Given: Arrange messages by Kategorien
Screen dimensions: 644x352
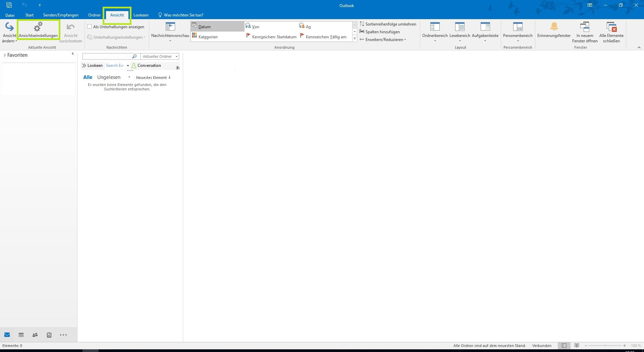Looking at the screenshot, I should pos(217,37).
